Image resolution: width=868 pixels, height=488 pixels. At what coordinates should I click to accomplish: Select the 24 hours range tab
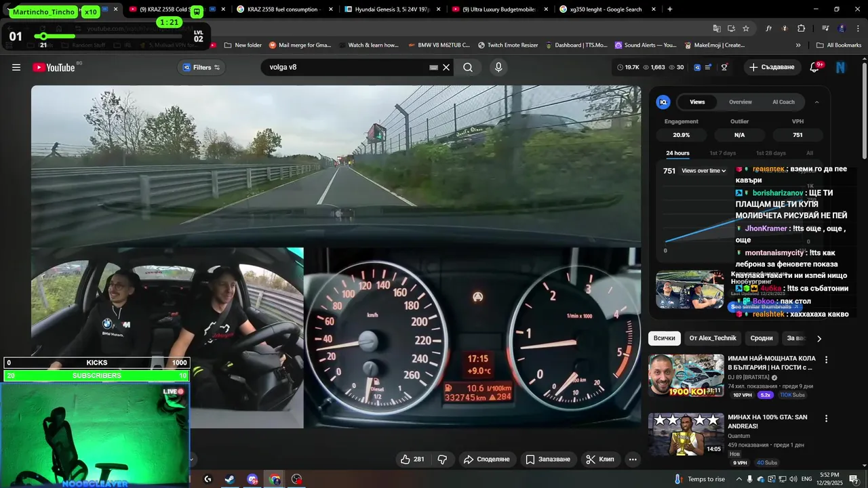(677, 153)
